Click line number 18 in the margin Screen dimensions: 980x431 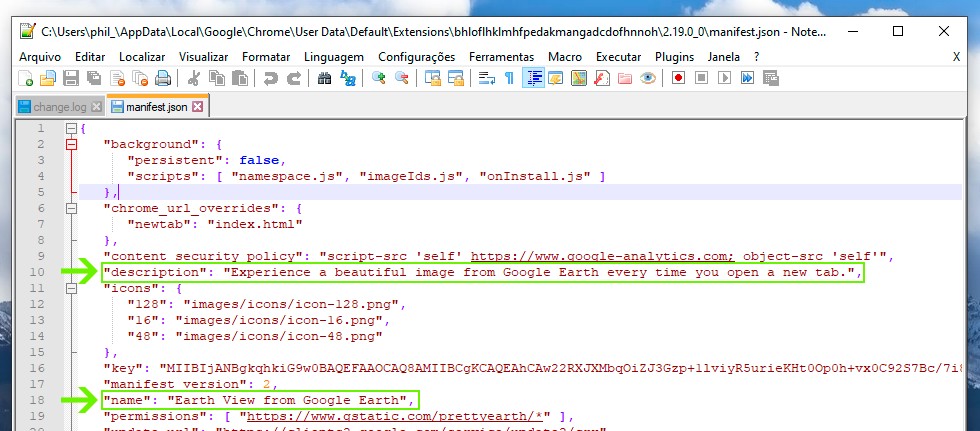[38, 400]
